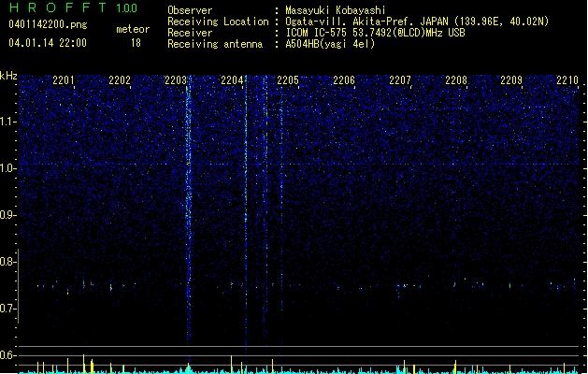Click time marker 2202
Screen dimensions: 588x374
coord(120,79)
